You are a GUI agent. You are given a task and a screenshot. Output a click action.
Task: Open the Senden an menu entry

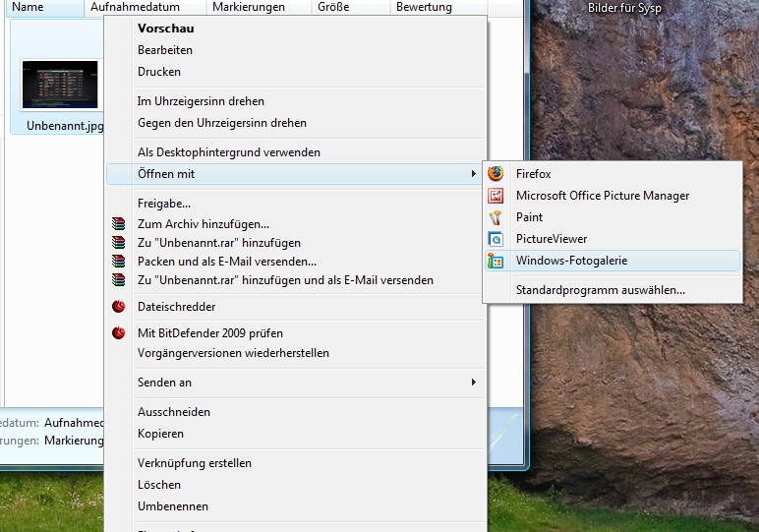[x=296, y=383]
